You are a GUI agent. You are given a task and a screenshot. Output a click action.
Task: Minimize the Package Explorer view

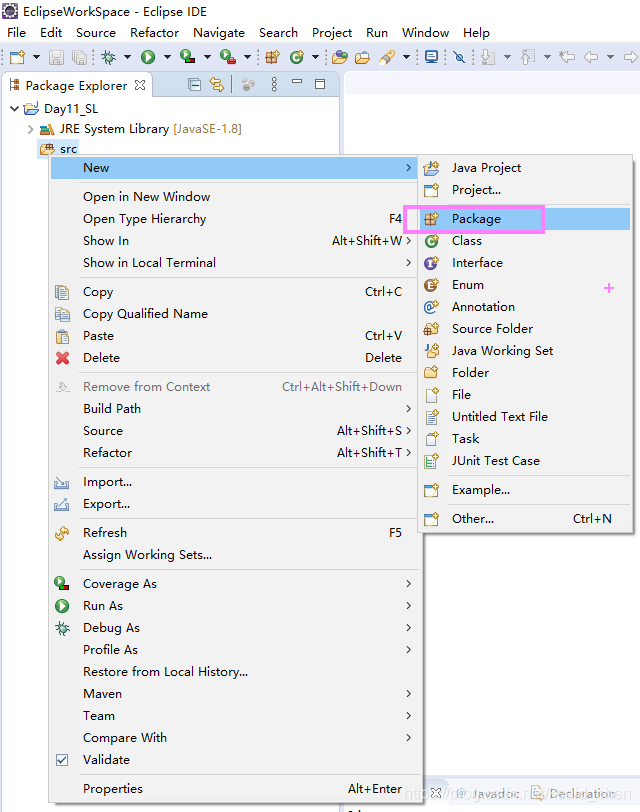click(297, 82)
